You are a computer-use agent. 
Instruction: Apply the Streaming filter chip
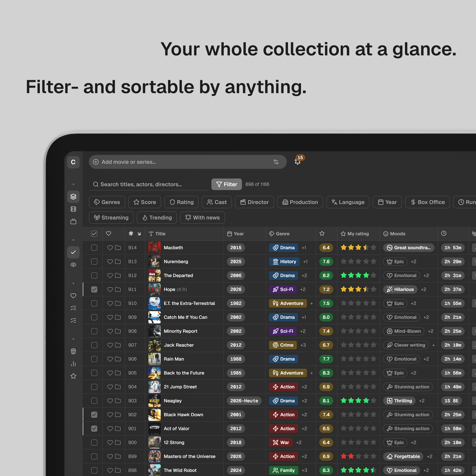(111, 218)
